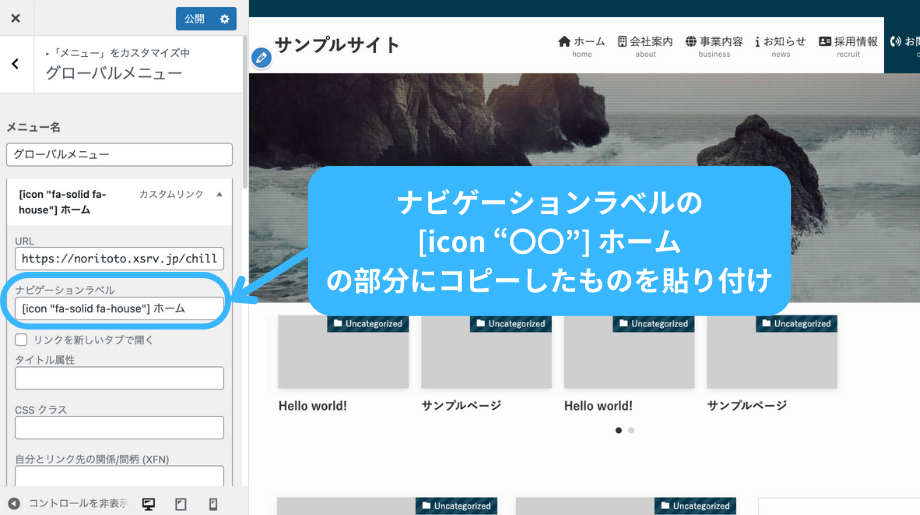Image resolution: width=920 pixels, height=515 pixels.
Task: Open the ホーム navigation menu item
Action: coord(581,45)
